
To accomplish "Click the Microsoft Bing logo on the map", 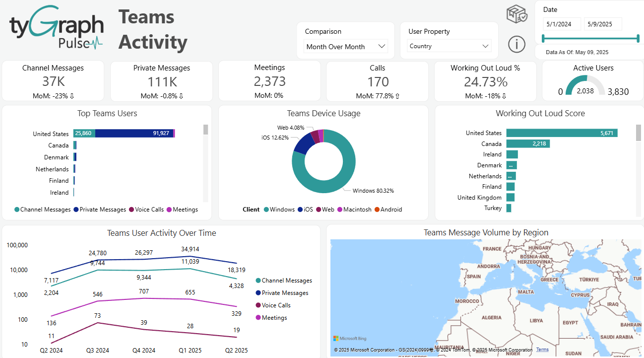I will click(350, 338).
